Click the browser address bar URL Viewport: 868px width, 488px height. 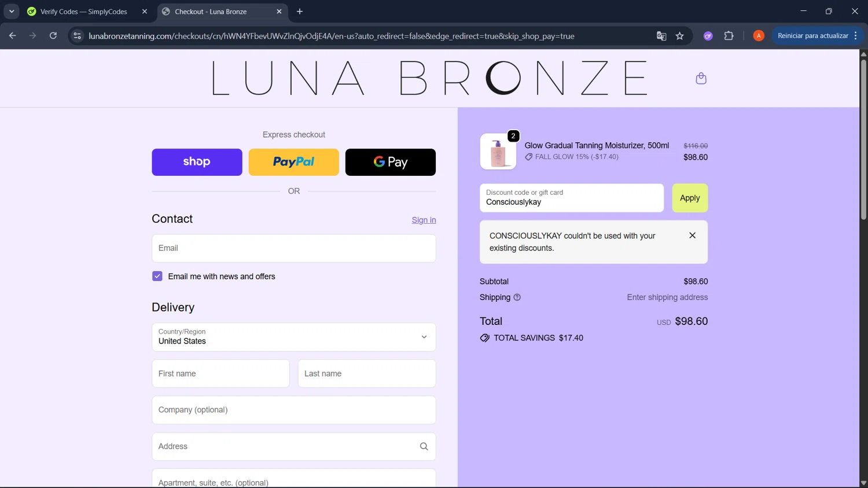pyautogui.click(x=332, y=36)
